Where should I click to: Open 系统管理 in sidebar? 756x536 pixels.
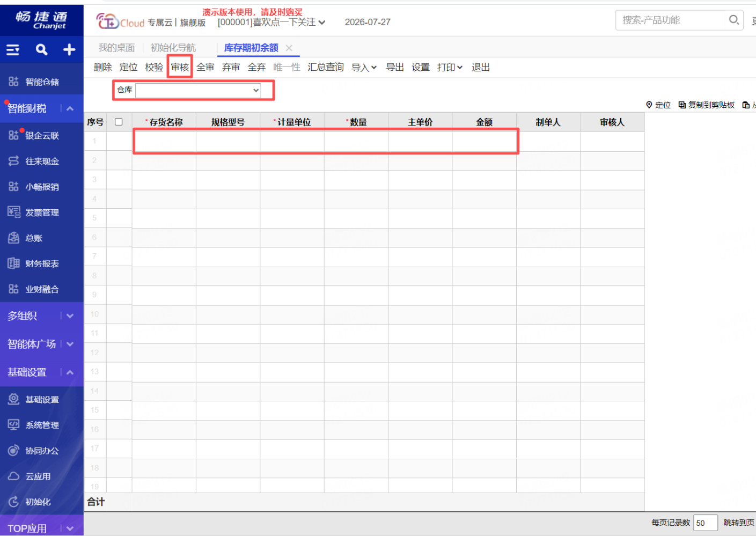click(42, 425)
